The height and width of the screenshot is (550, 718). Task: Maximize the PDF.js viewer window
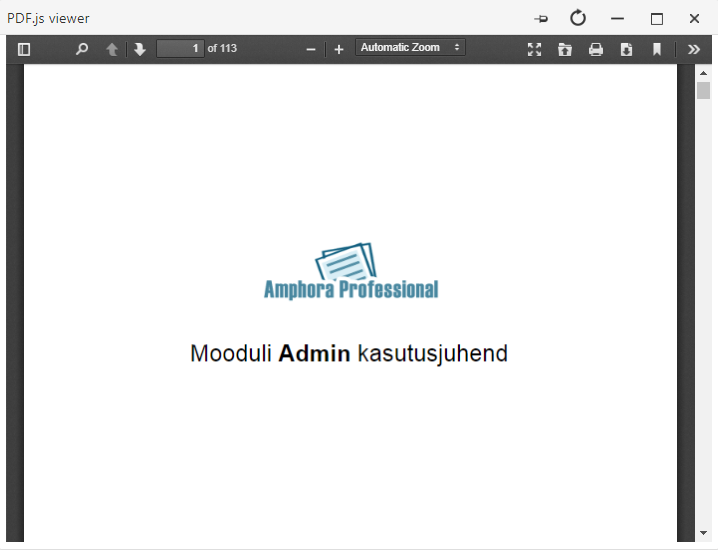(657, 19)
